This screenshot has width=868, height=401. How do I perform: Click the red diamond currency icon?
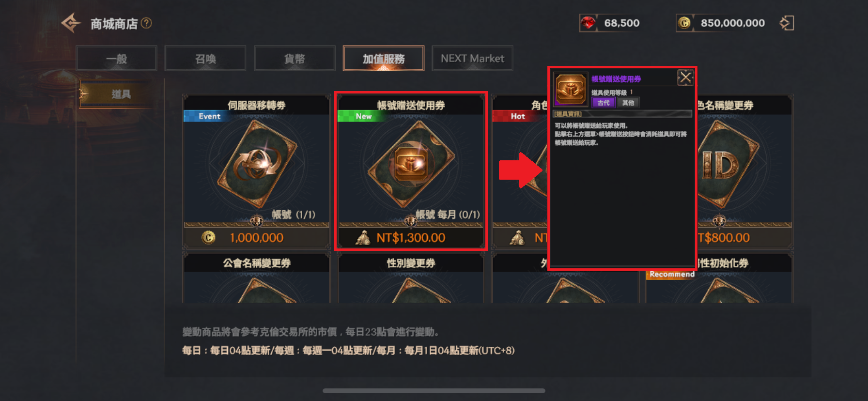pos(588,23)
